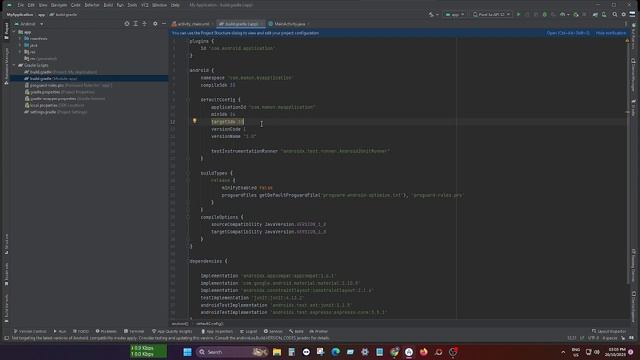Click the yellow lightbulb quick-fix icon
The width and height of the screenshot is (640, 360).
pos(195,121)
